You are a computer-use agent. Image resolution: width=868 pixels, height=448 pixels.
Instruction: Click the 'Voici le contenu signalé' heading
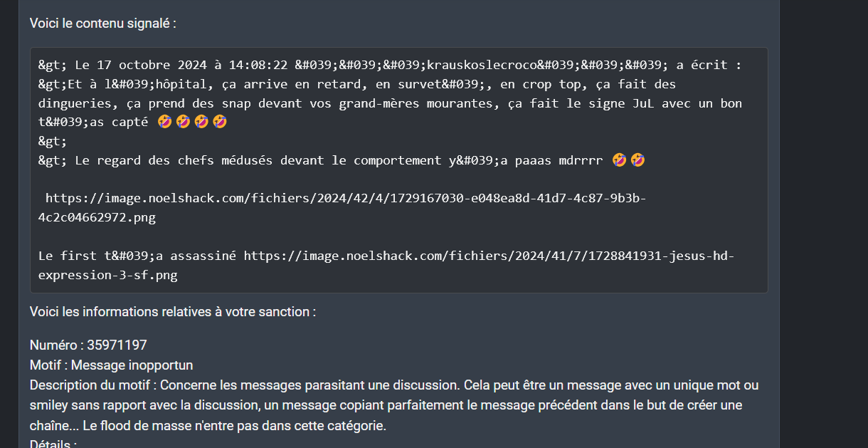[x=102, y=24]
